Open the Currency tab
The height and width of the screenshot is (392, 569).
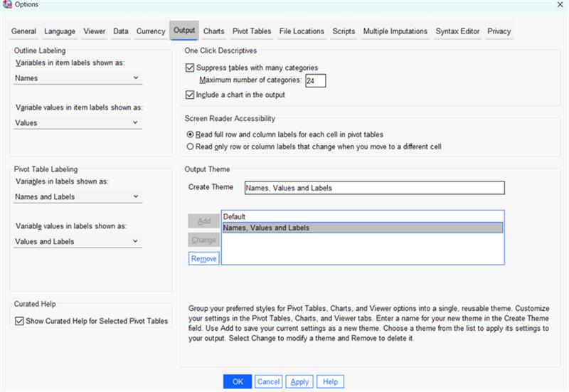point(151,31)
